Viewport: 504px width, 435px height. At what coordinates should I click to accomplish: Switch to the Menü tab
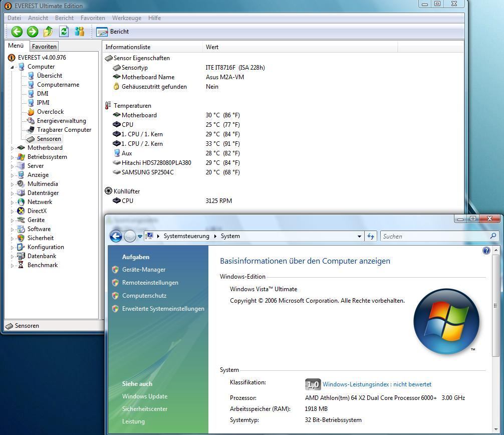16,46
